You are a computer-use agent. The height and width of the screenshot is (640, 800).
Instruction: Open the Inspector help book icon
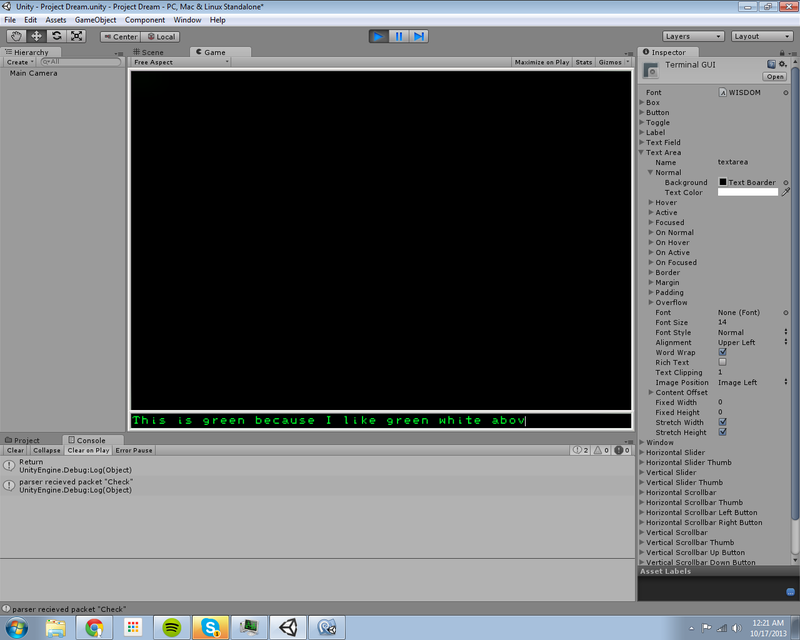tap(771, 64)
